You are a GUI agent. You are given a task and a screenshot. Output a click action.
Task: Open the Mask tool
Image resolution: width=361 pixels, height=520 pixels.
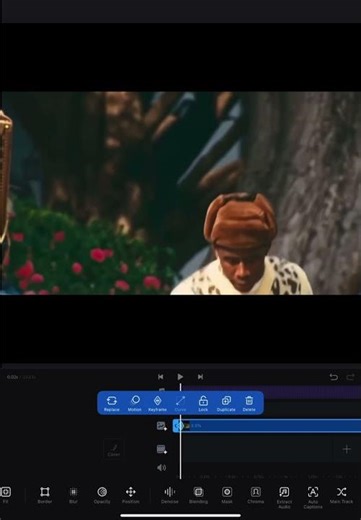[227, 495]
